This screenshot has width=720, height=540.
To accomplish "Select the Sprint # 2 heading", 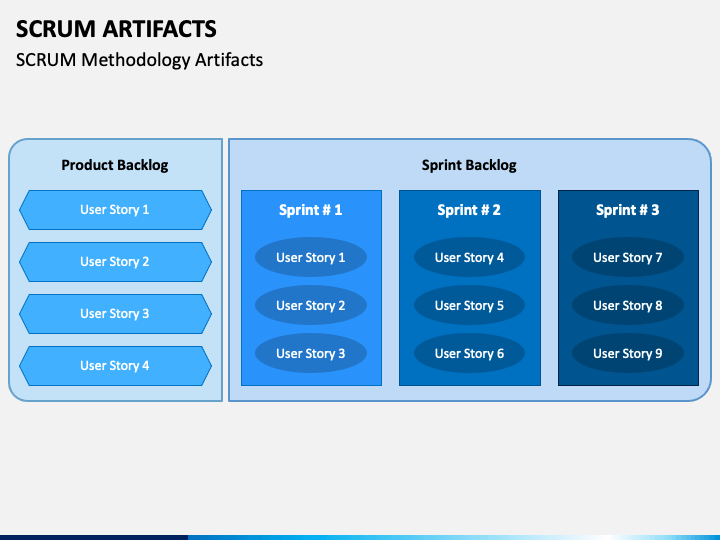I will pyautogui.click(x=469, y=210).
